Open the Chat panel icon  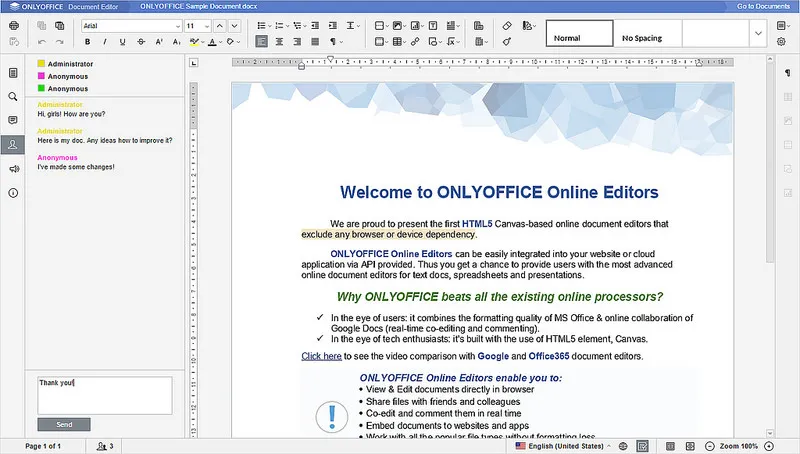pos(13,144)
